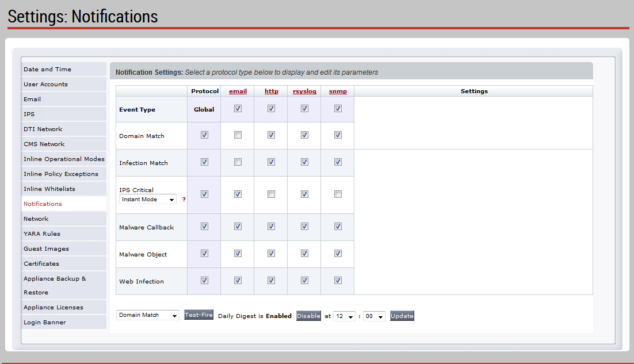The height and width of the screenshot is (364, 634).
Task: Open daily digest minute dropdown
Action: point(374,316)
